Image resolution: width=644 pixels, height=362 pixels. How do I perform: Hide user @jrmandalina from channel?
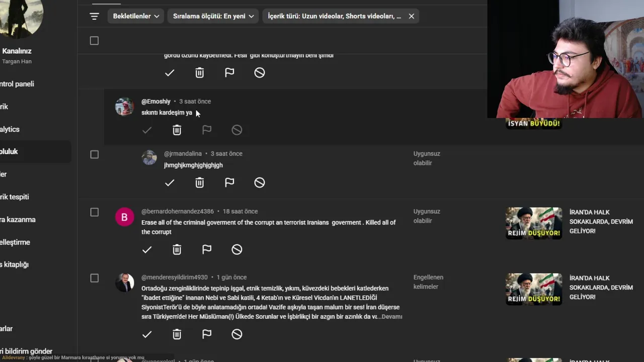coord(260,183)
